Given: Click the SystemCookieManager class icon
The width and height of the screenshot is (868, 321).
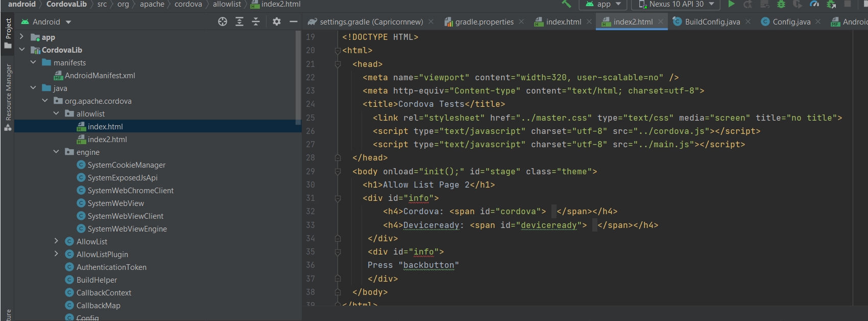Looking at the screenshot, I should click(81, 165).
